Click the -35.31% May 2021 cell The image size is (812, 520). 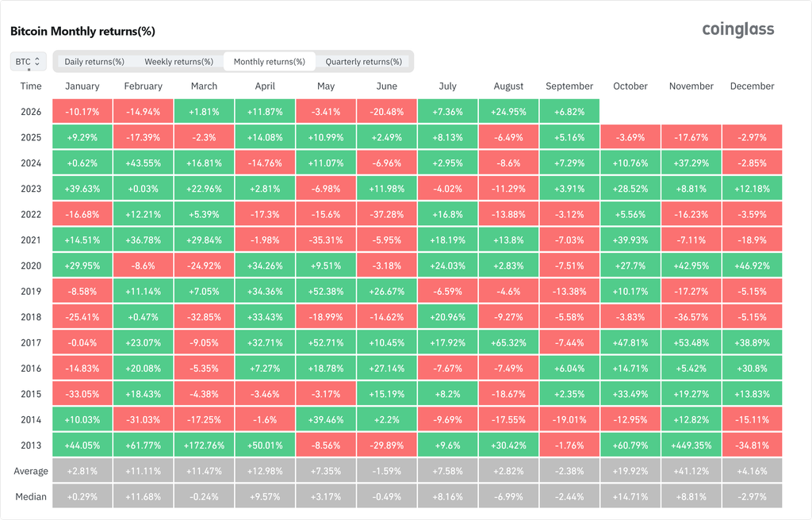tap(326, 240)
